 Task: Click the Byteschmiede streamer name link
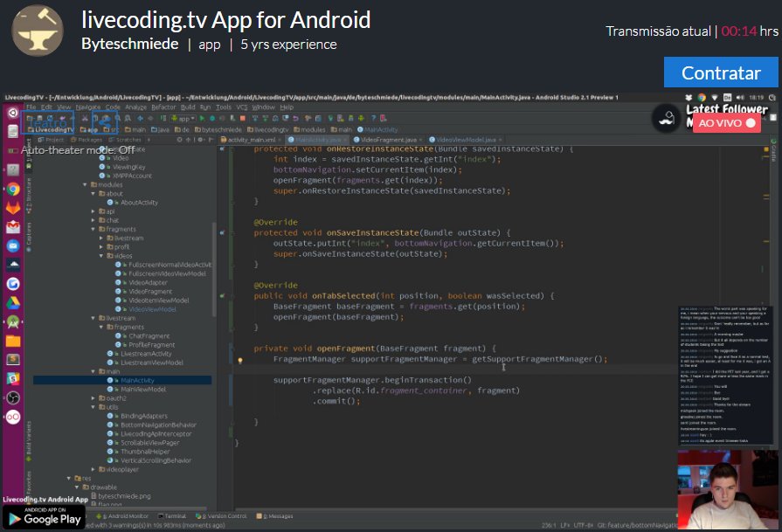[x=129, y=44]
